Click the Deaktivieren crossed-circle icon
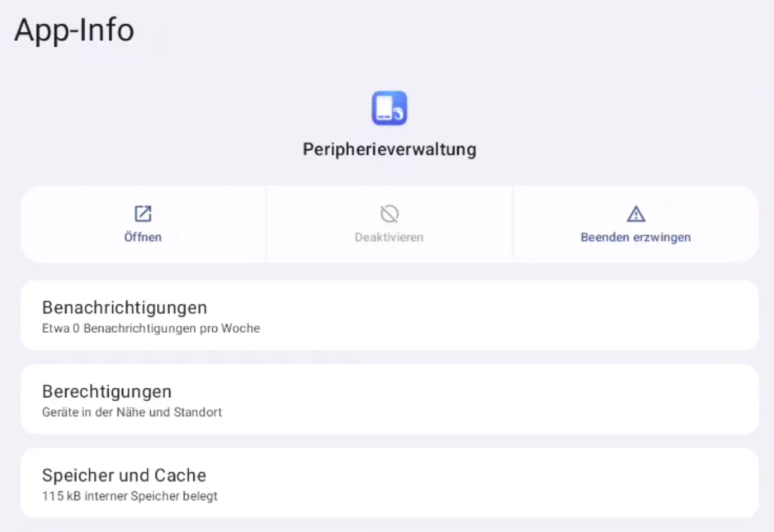This screenshot has height=532, width=774. pyautogui.click(x=389, y=213)
